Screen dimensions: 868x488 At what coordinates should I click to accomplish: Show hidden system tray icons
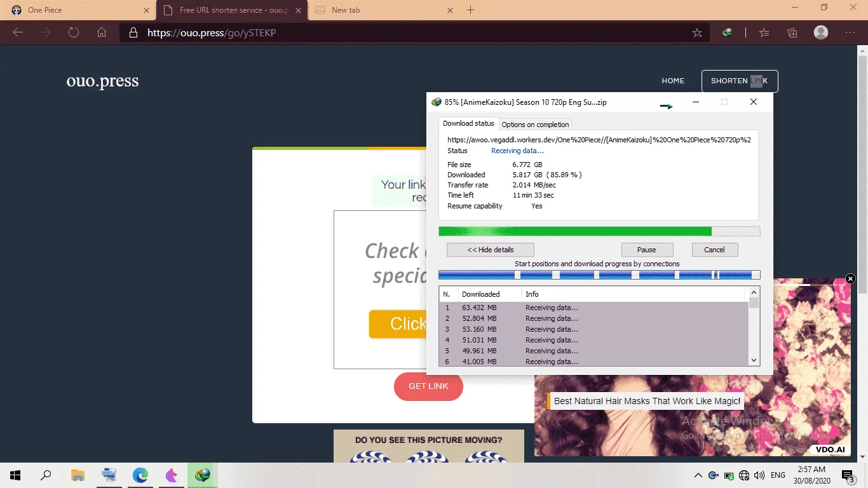(x=698, y=475)
